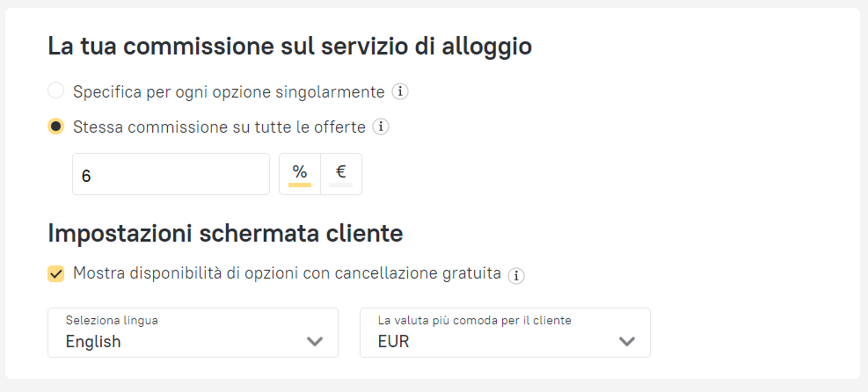The width and height of the screenshot is (868, 392).
Task: Select the "Specifica per ogni opzione singolarmente" radio button
Action: coord(56,91)
